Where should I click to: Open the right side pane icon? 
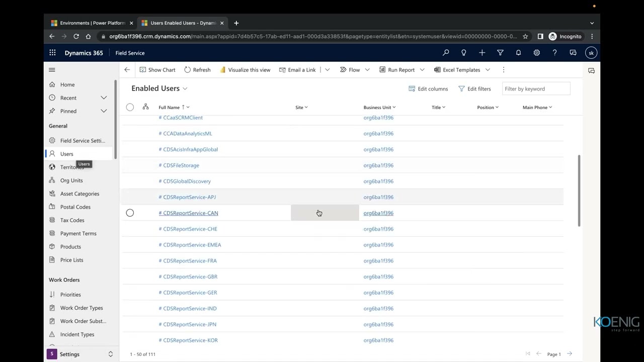(591, 70)
